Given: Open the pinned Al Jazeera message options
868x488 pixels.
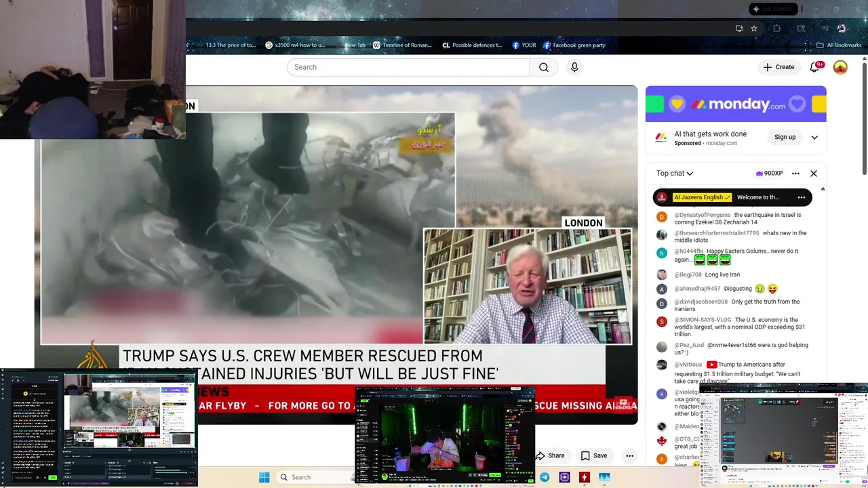Looking at the screenshot, I should [801, 197].
